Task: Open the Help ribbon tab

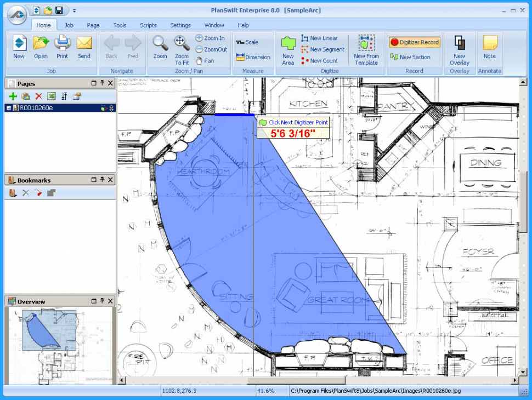Action: [x=243, y=25]
